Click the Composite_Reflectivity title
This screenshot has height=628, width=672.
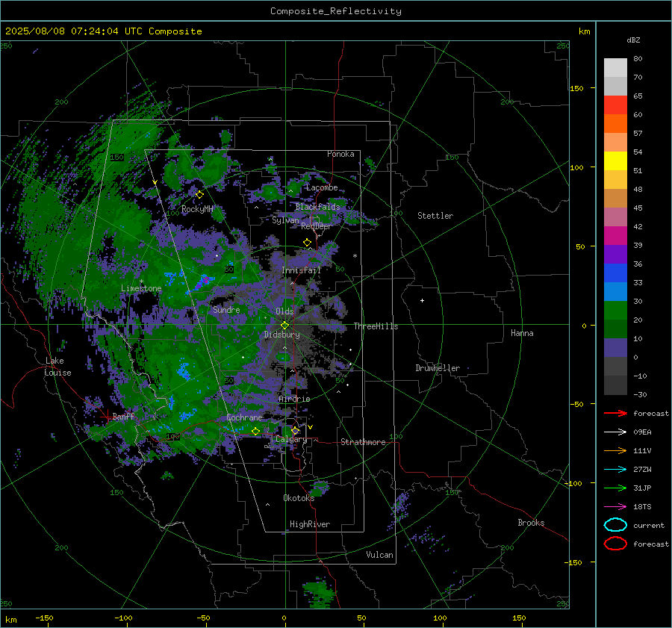pos(336,11)
